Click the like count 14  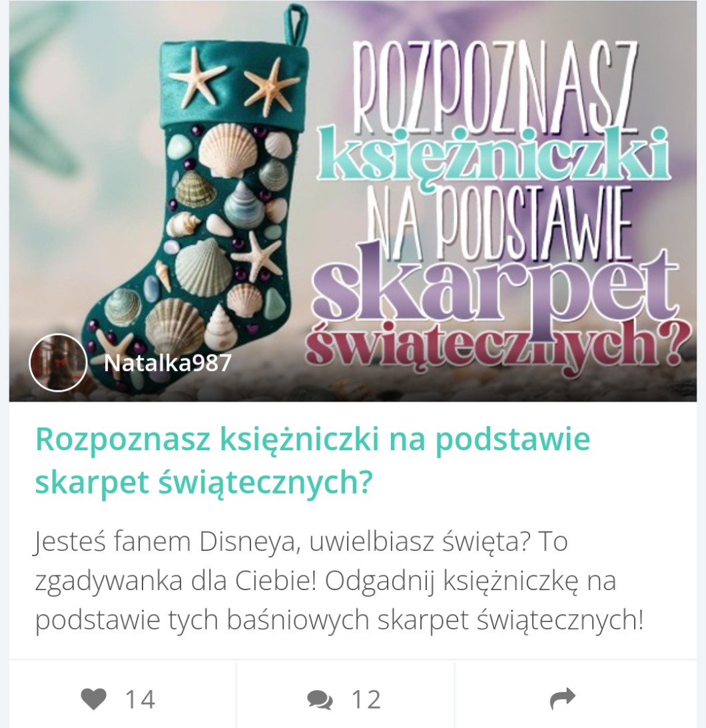pyautogui.click(x=140, y=699)
